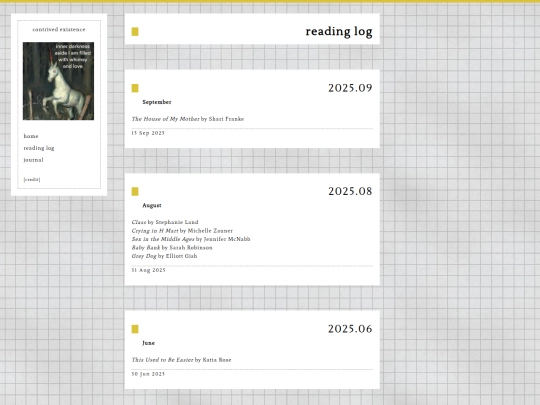Click Class by Stephanie Land
The width and height of the screenshot is (540, 405).
click(165, 222)
